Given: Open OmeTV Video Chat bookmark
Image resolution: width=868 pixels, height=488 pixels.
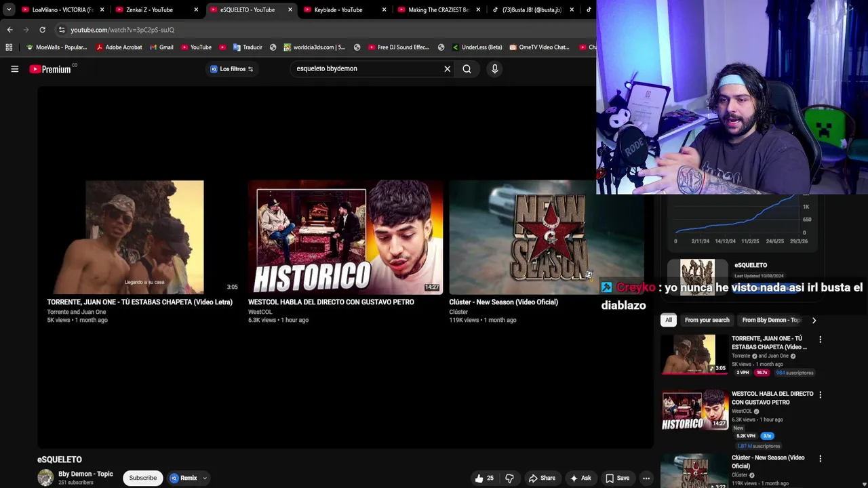Looking at the screenshot, I should pyautogui.click(x=540, y=47).
